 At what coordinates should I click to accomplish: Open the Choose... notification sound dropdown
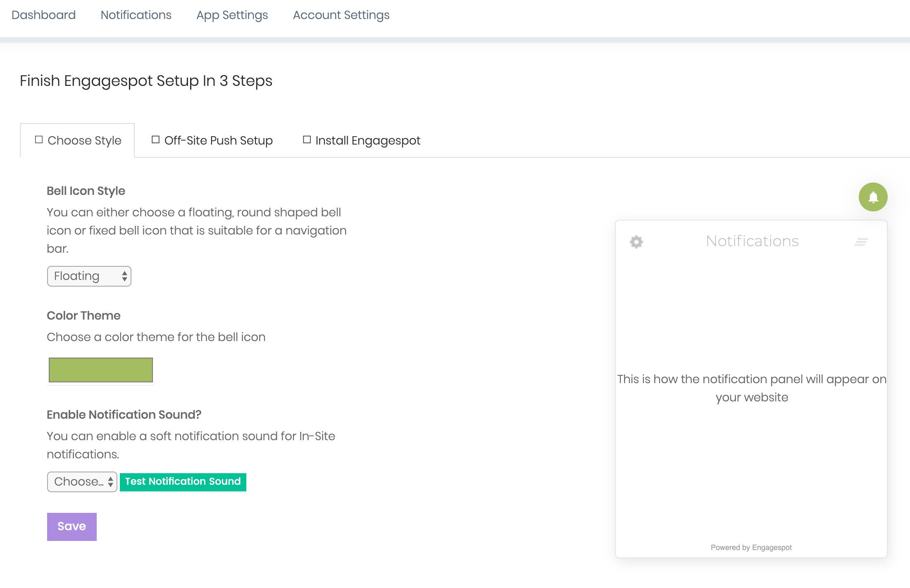82,482
